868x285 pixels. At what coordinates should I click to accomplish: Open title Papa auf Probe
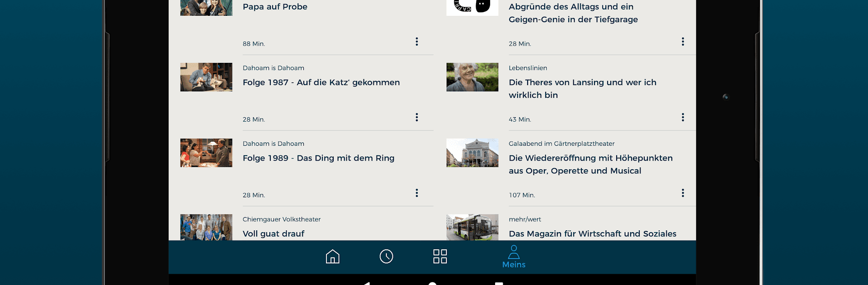(x=275, y=7)
